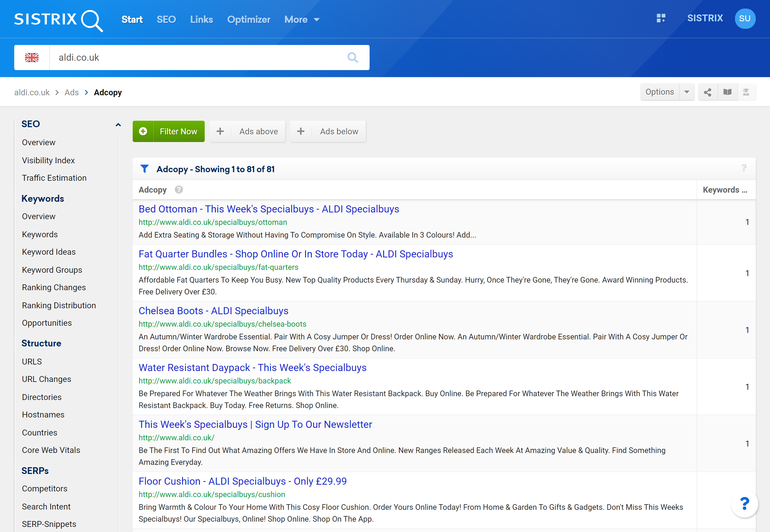This screenshot has width=770, height=532.
Task: Open the Fat Quarter Bundles ad headline
Action: point(296,254)
